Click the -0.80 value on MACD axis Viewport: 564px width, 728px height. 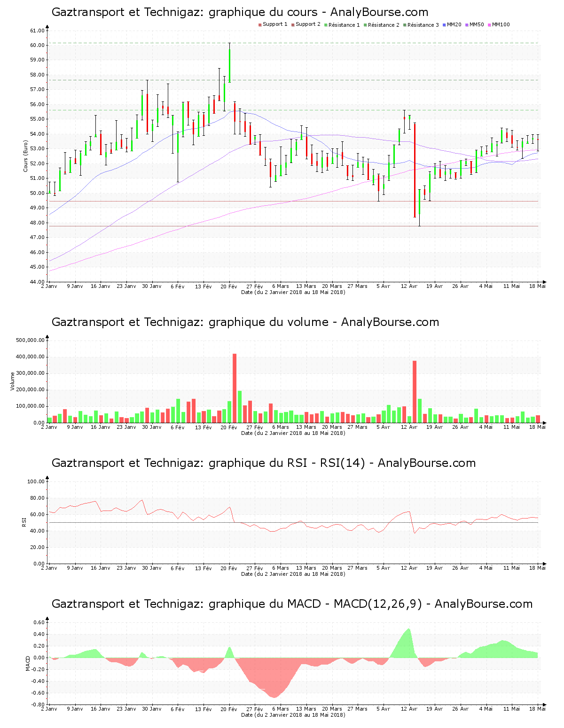pos(38,705)
